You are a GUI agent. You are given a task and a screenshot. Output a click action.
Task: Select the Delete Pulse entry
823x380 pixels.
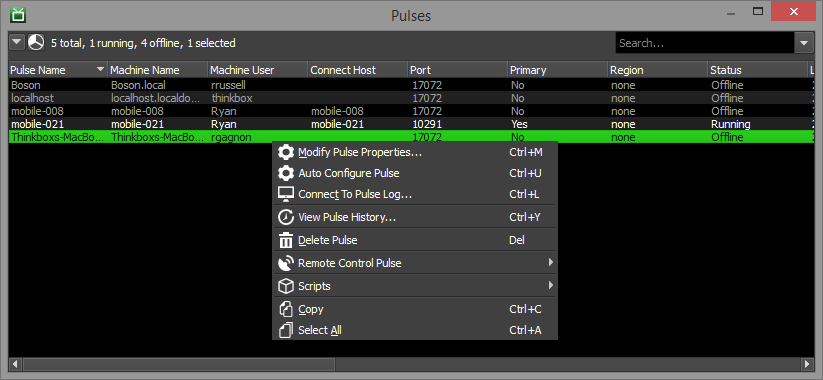[415, 240]
